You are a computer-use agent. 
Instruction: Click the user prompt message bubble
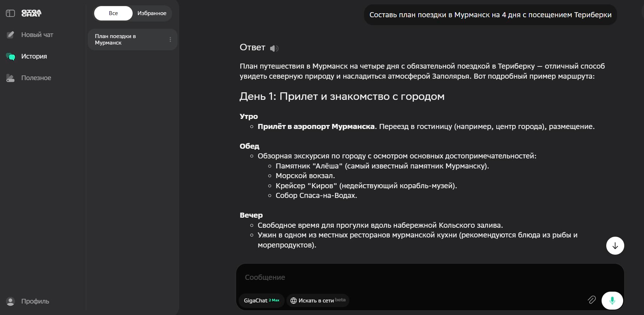click(491, 15)
